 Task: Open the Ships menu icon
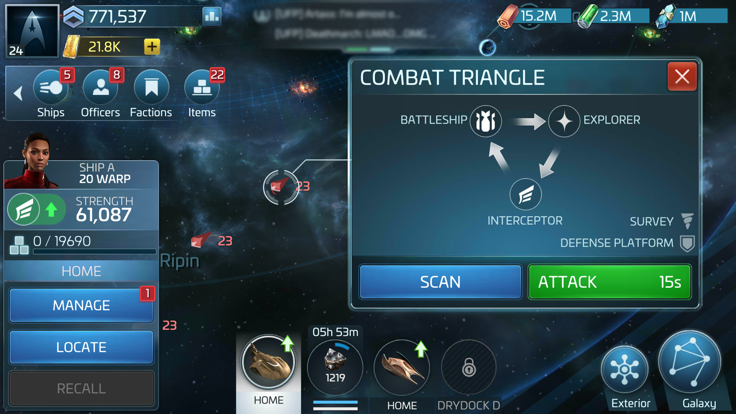tap(51, 88)
